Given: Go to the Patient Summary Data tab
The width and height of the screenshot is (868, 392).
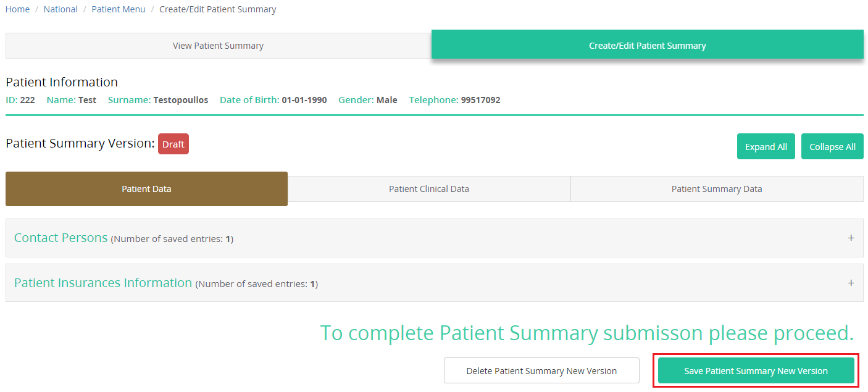Looking at the screenshot, I should [716, 189].
